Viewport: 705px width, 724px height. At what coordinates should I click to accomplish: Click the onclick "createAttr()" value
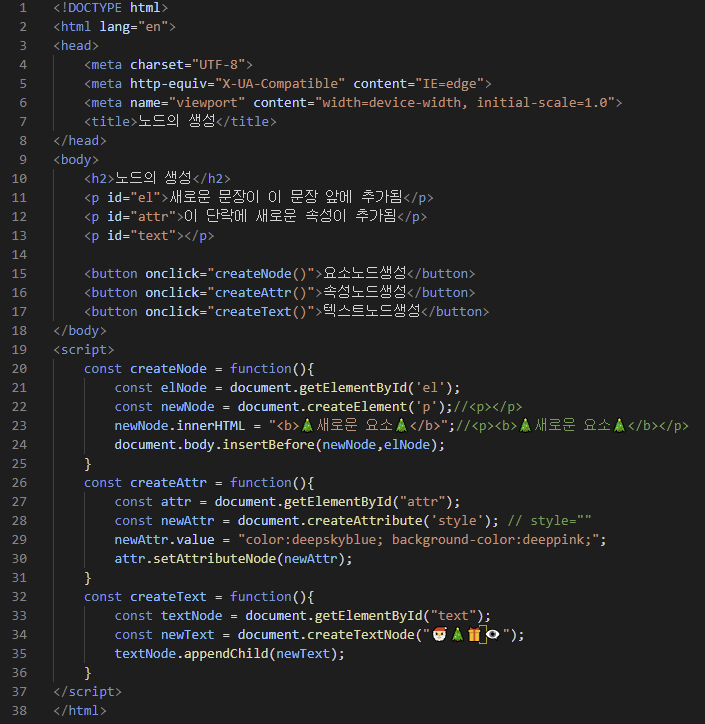(261, 292)
